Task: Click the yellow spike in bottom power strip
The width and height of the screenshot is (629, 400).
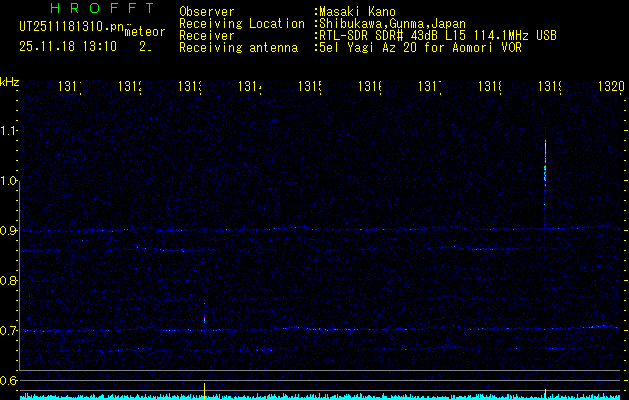Action: point(205,389)
